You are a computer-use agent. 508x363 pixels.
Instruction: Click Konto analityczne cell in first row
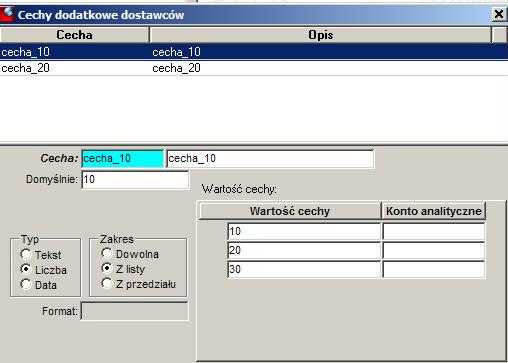coord(434,231)
